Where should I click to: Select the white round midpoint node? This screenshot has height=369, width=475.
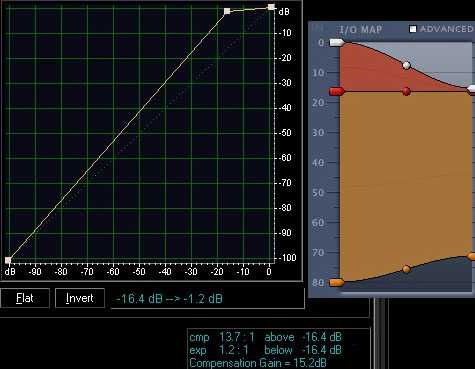click(x=406, y=65)
